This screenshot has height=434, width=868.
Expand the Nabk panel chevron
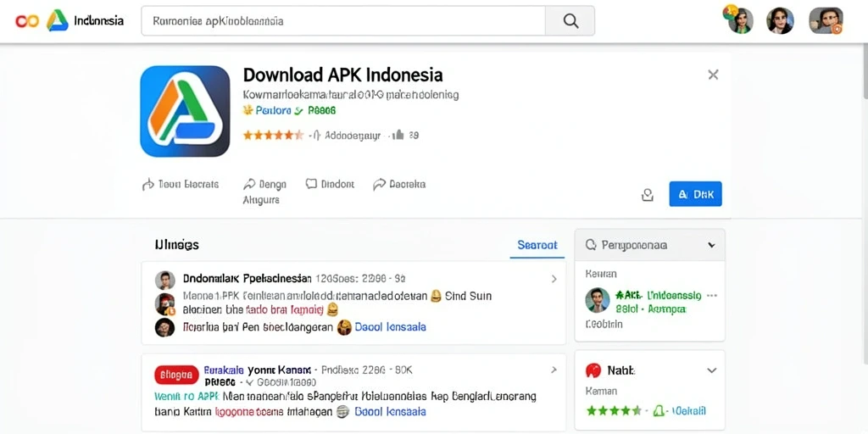[x=711, y=370]
